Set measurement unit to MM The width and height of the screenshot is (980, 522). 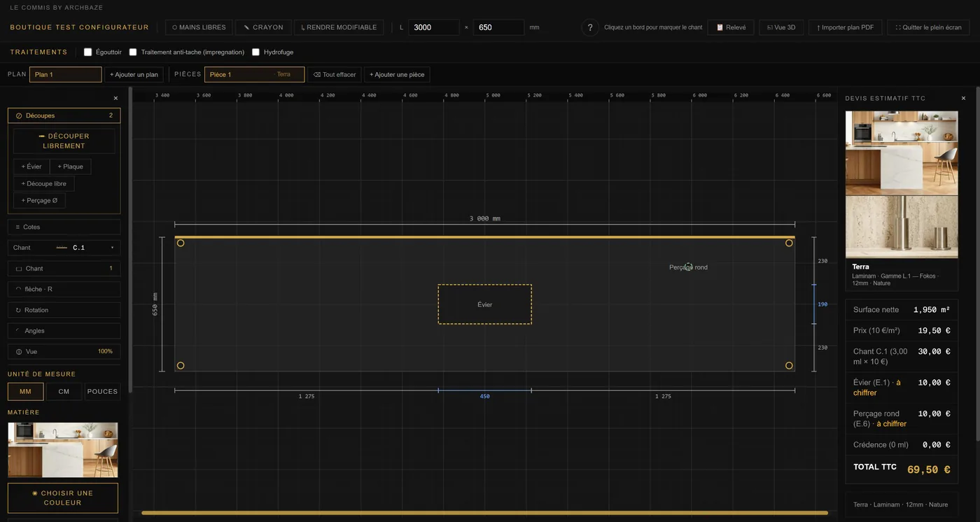pyautogui.click(x=25, y=391)
